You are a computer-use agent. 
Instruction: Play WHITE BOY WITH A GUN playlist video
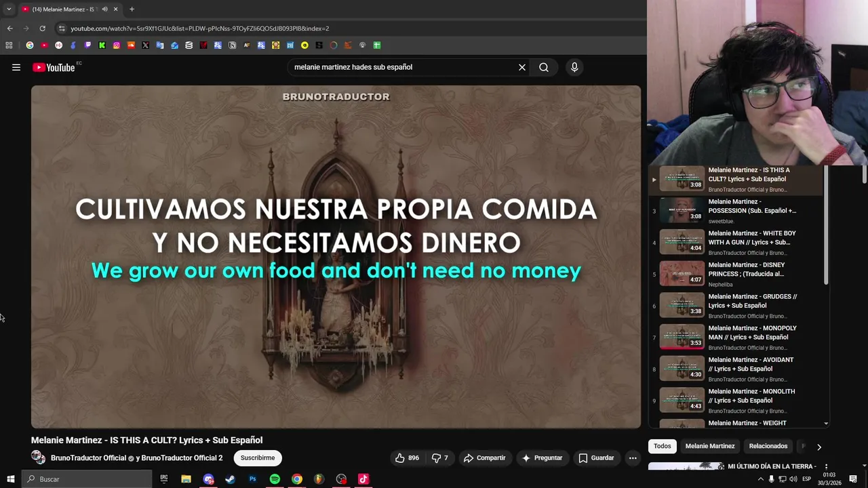[x=737, y=243]
